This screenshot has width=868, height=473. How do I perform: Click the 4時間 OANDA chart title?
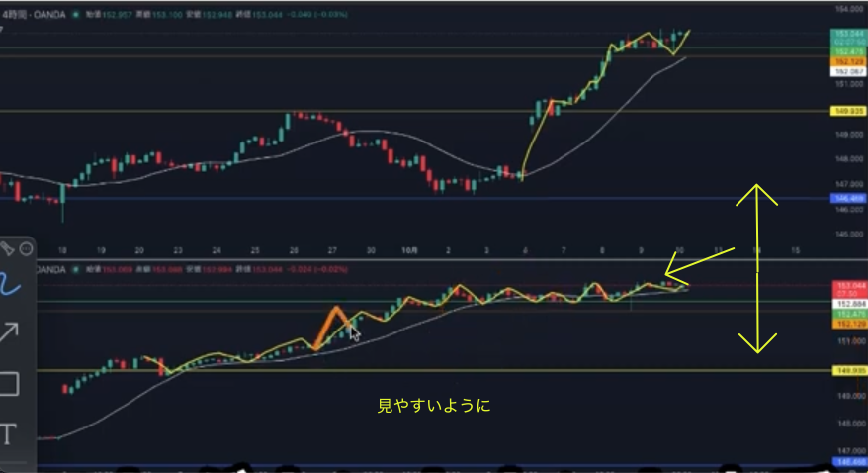(34, 15)
